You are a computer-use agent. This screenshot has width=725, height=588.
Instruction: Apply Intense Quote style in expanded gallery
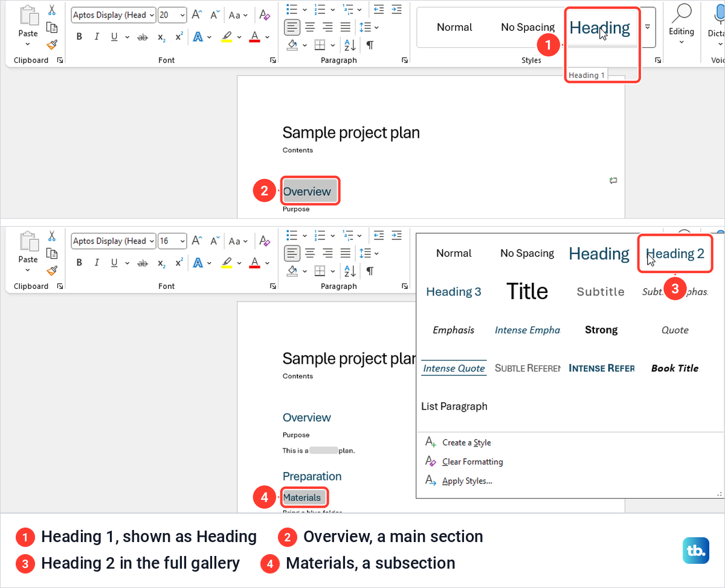click(x=454, y=368)
